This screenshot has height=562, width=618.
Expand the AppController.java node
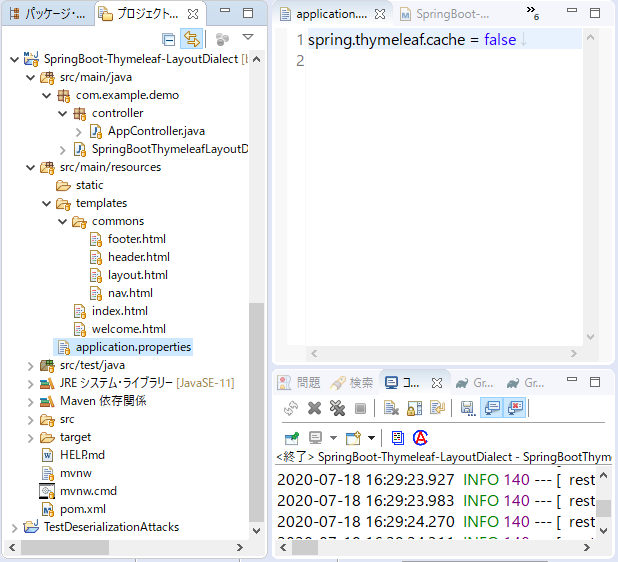79,132
